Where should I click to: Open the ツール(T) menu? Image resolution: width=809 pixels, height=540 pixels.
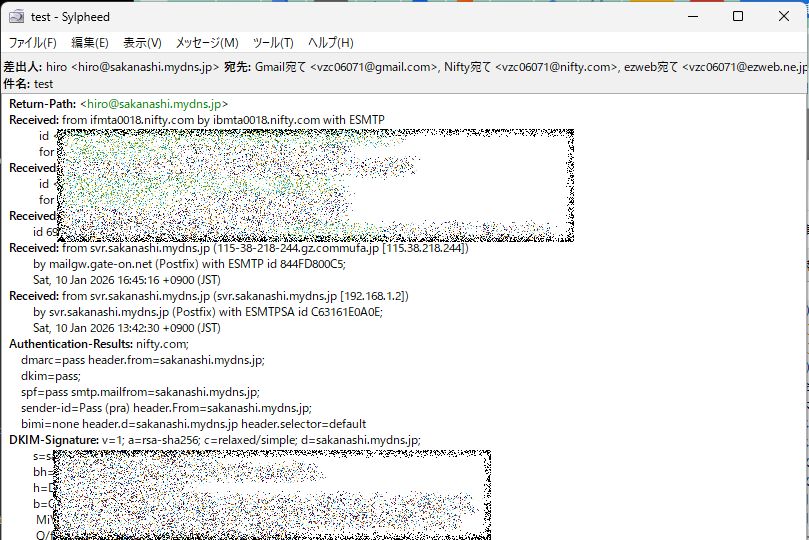point(273,43)
